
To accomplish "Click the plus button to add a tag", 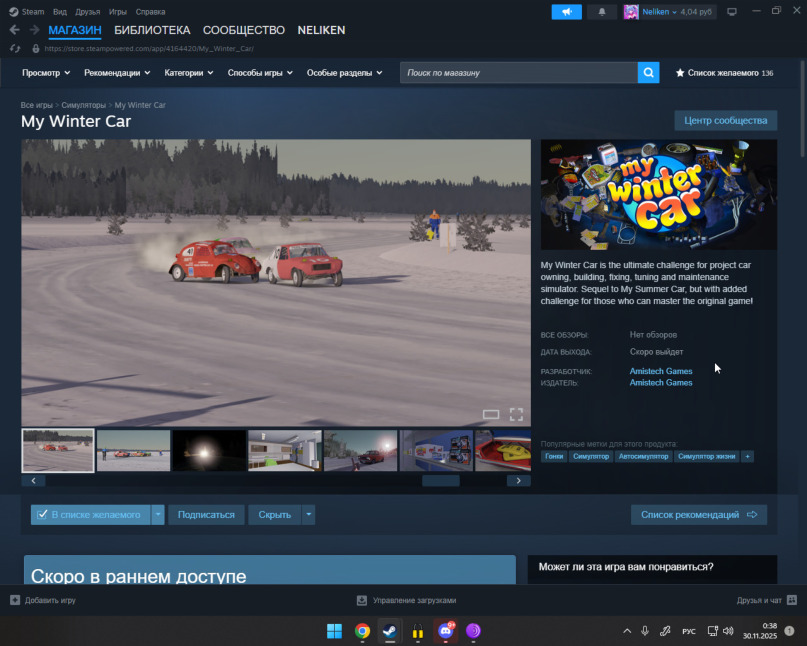I will coord(747,456).
